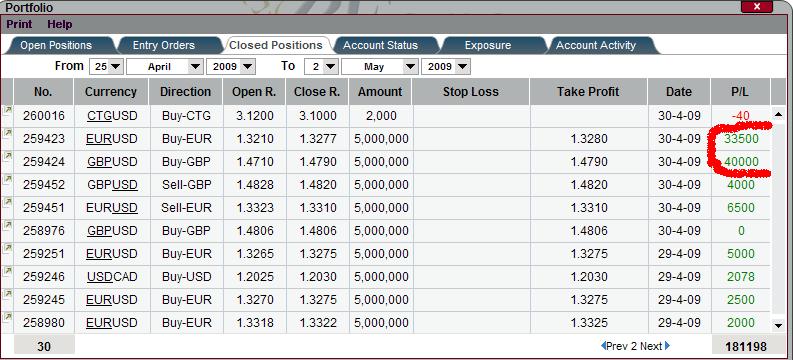Open the Print menu
Viewport: 793px width, 360px height.
(19, 24)
